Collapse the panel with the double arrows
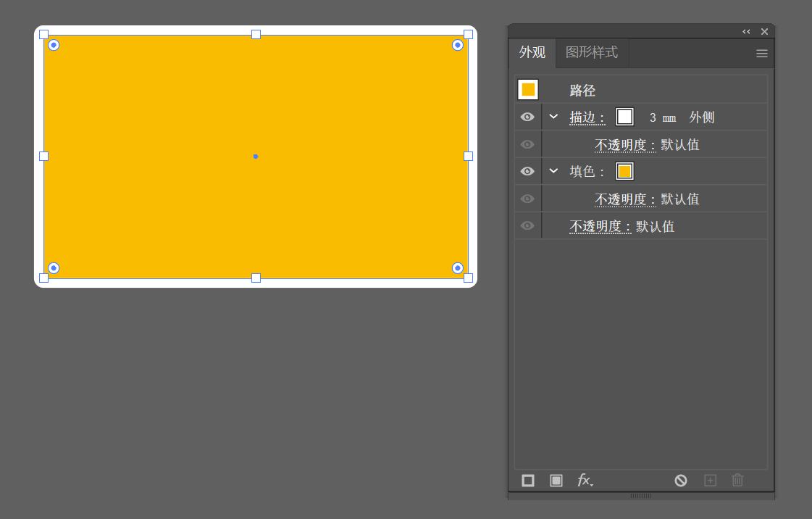This screenshot has width=812, height=519. [746, 32]
